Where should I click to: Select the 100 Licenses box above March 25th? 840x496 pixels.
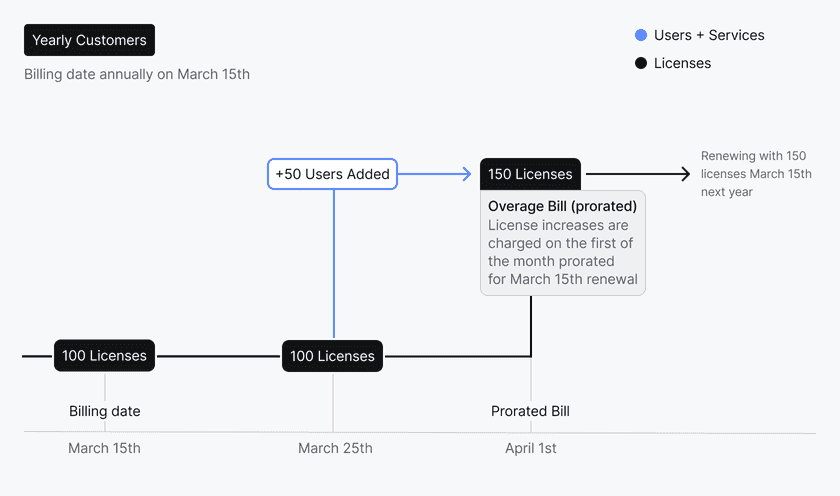[x=332, y=355]
